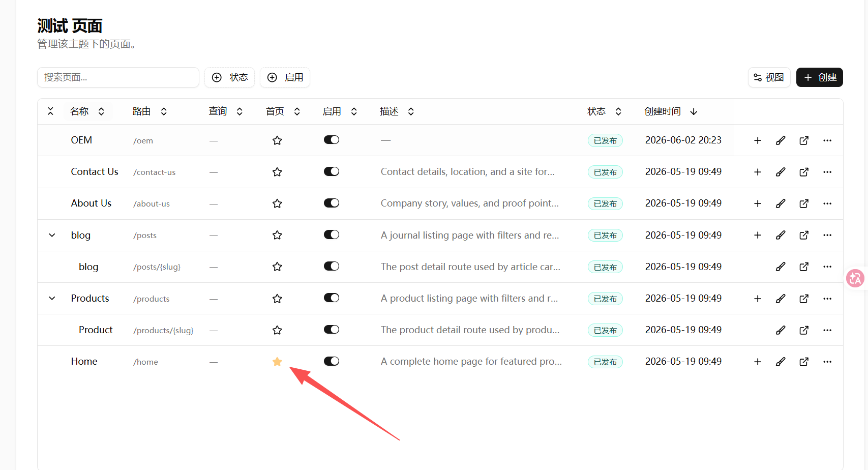Toggle enabled switch for OEM page
This screenshot has height=470, width=868.
(x=332, y=140)
